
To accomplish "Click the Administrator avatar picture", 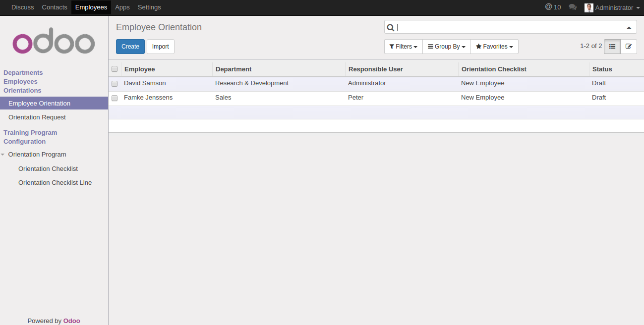I will pos(589,8).
